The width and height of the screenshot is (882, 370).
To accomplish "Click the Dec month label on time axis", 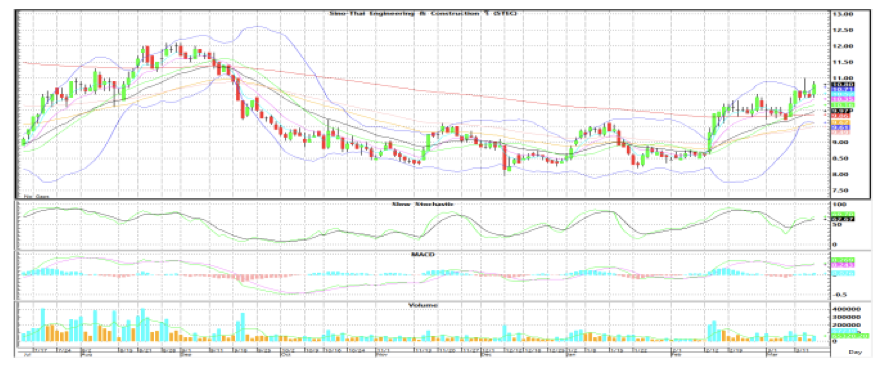I will (487, 355).
